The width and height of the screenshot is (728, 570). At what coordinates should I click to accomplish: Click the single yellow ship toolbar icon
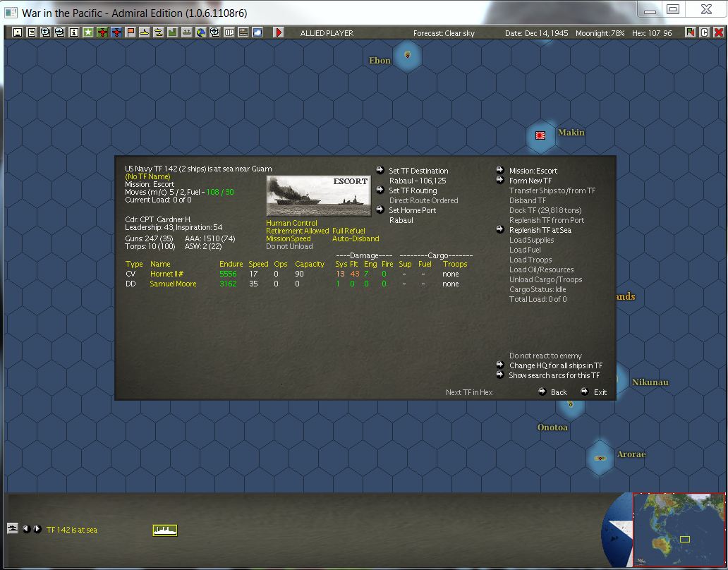(145, 32)
